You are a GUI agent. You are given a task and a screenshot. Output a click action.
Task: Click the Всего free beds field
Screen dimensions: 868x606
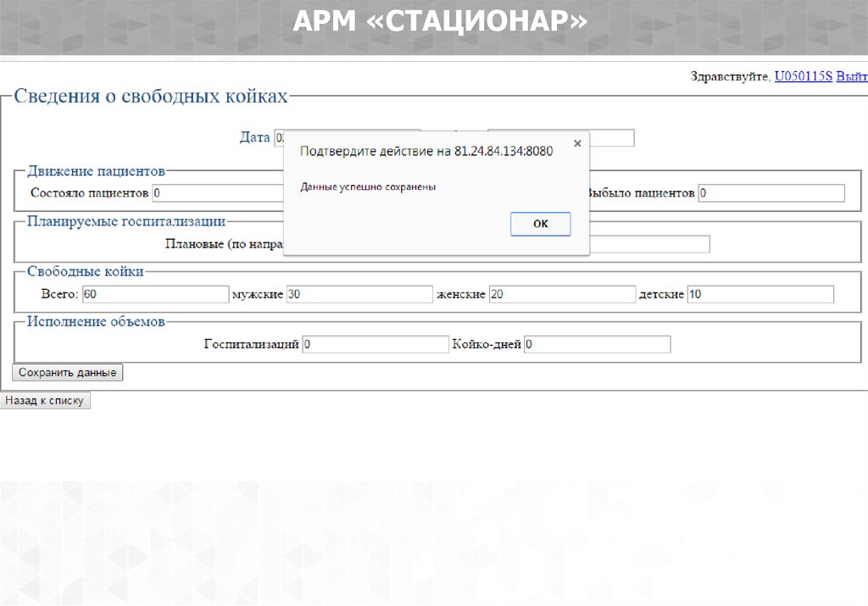(154, 294)
